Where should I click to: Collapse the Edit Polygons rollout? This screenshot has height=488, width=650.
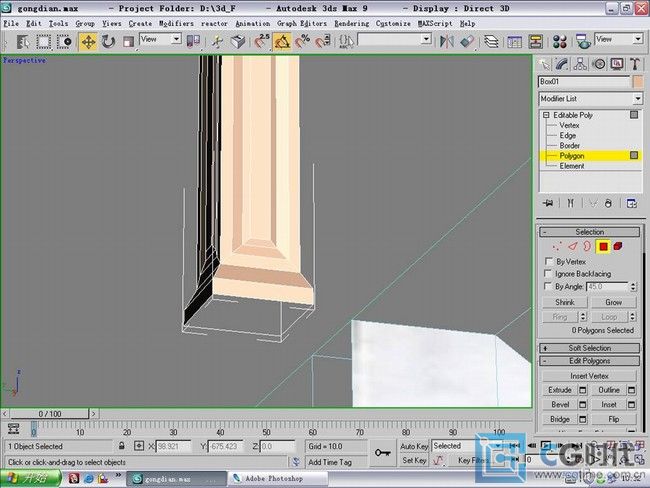click(x=589, y=361)
